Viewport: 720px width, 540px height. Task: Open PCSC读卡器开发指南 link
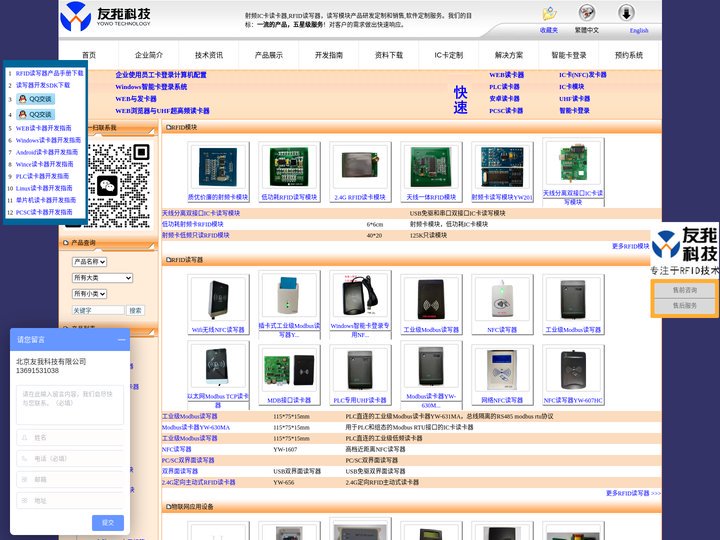point(44,212)
